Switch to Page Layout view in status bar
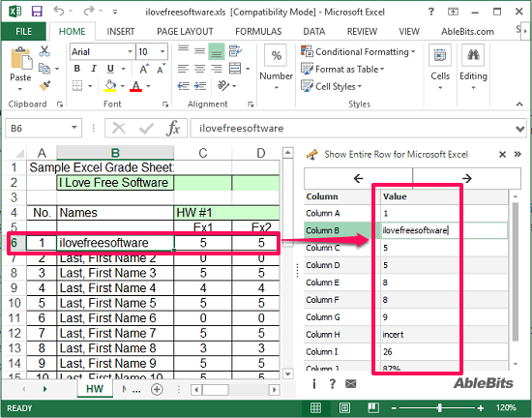 click(344, 407)
